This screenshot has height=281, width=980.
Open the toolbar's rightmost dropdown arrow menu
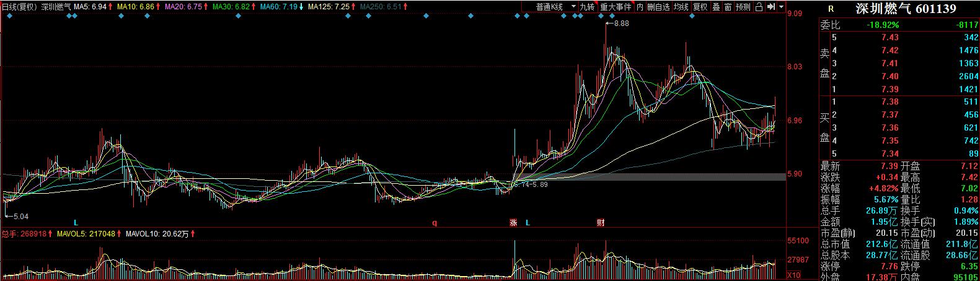[x=781, y=7]
